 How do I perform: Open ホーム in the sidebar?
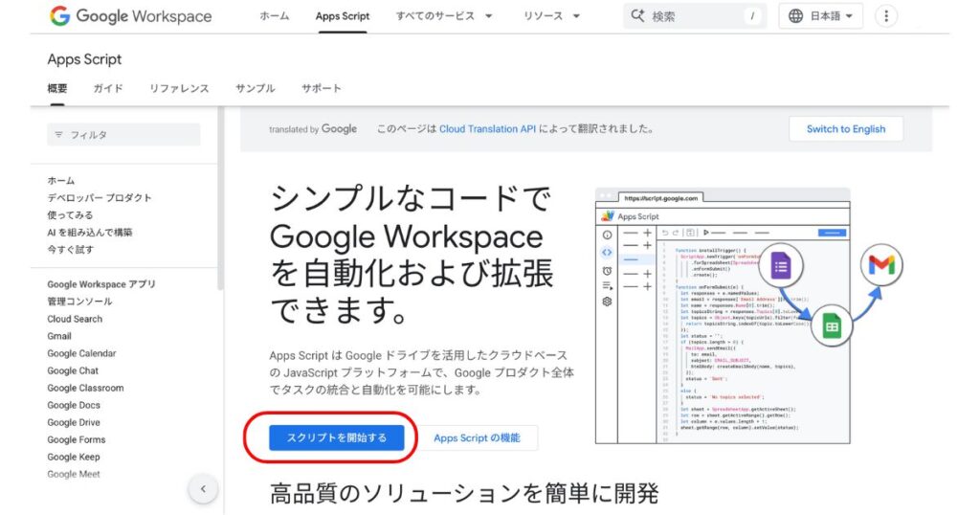(60, 181)
